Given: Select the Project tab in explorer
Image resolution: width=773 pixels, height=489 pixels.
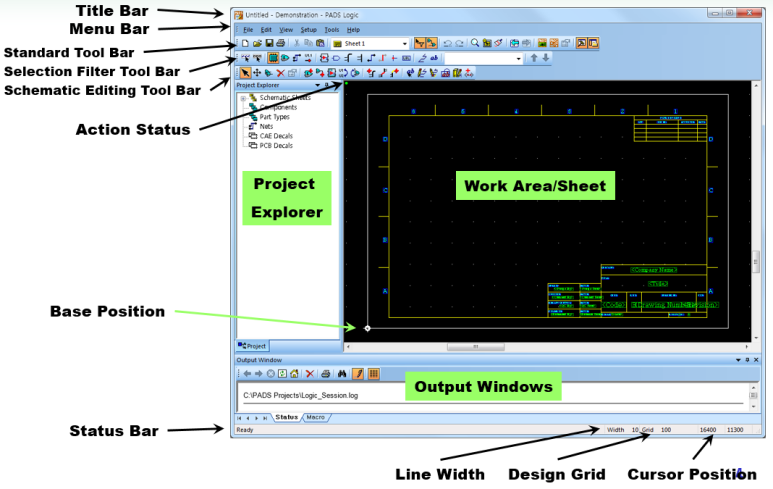Looking at the screenshot, I should tap(252, 346).
